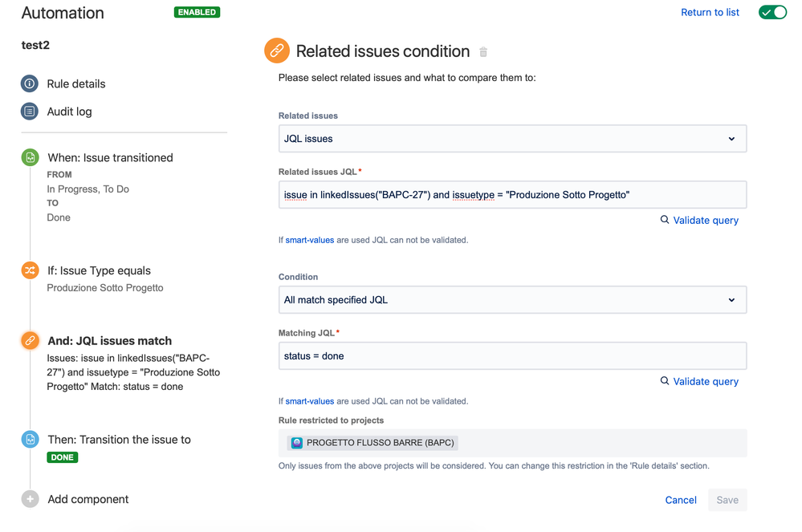Toggle the rule enabled switch off

(x=772, y=13)
